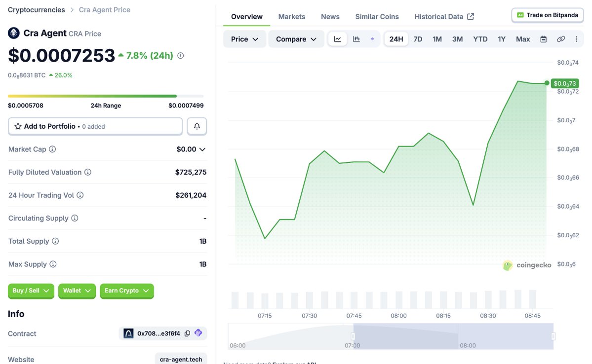Click Trade on Bitpanda button
The image size is (592, 364).
point(548,15)
